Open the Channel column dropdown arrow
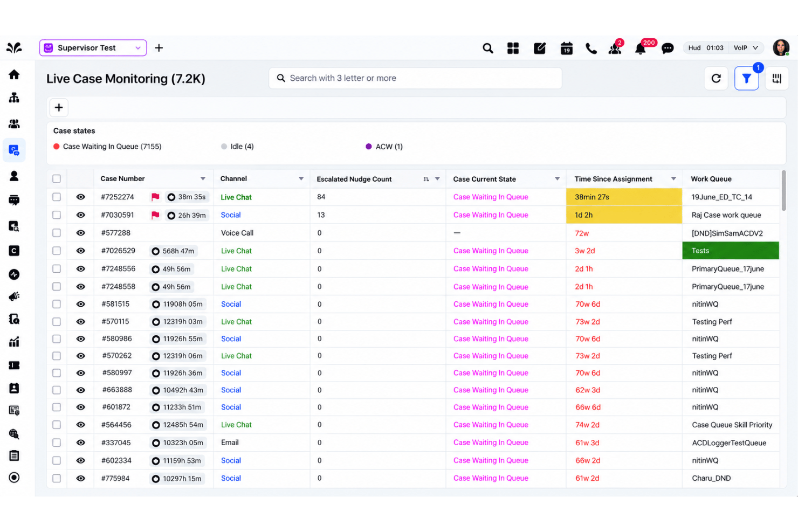Image resolution: width=798 pixels, height=532 pixels. (301, 179)
